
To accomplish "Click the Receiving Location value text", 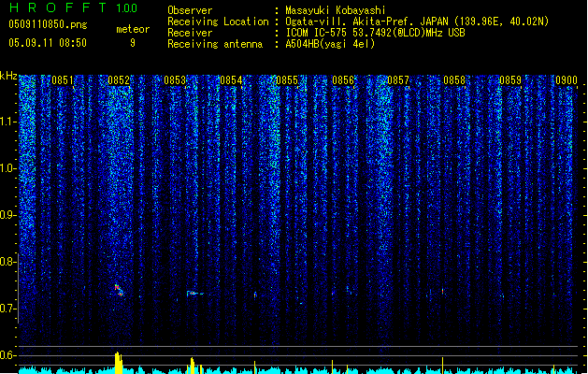I will (x=417, y=22).
